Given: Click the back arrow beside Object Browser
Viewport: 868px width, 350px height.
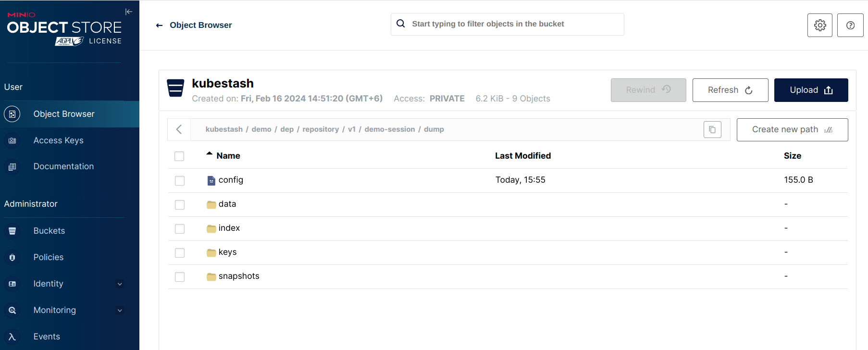Looking at the screenshot, I should (160, 25).
